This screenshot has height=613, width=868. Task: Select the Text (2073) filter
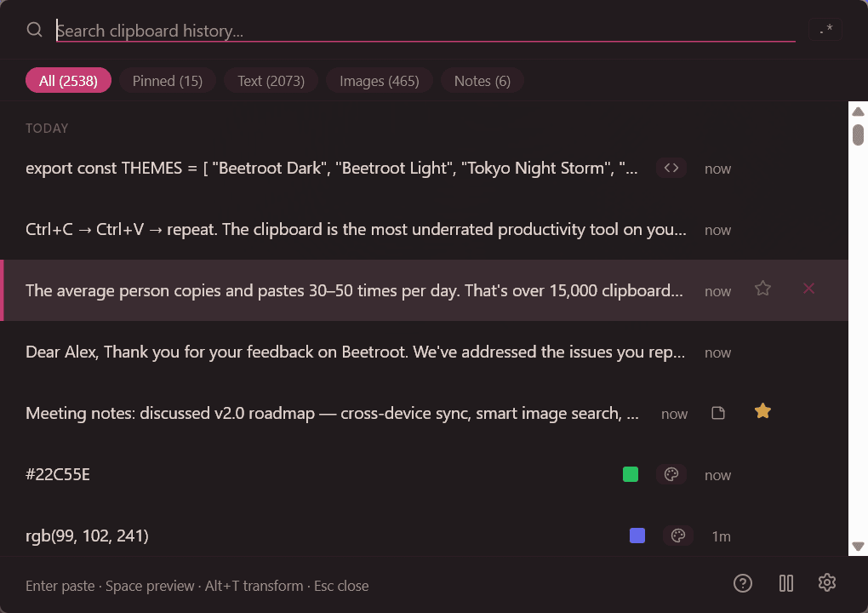(271, 80)
